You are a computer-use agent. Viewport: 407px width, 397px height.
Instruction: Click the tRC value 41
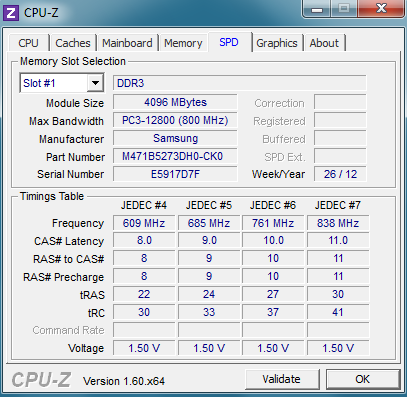point(338,312)
